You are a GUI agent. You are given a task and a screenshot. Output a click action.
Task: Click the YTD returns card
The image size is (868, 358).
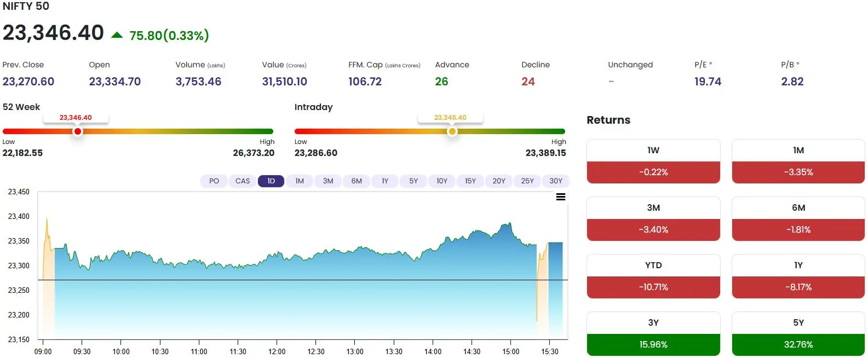653,276
